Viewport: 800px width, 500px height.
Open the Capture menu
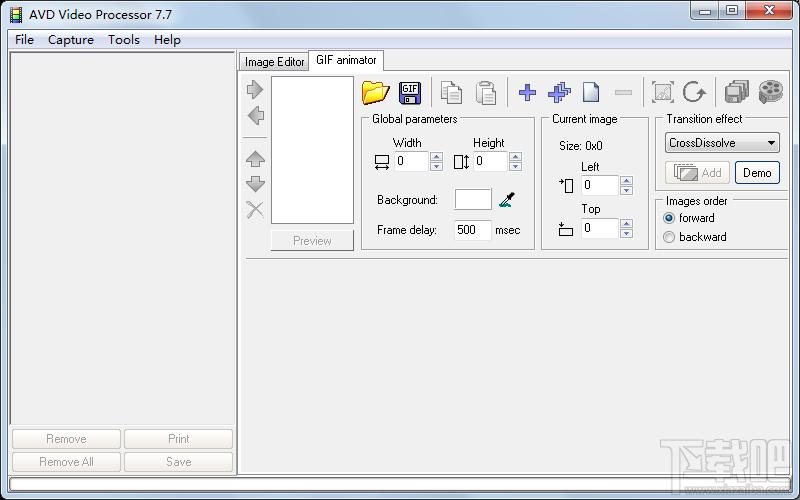[71, 40]
